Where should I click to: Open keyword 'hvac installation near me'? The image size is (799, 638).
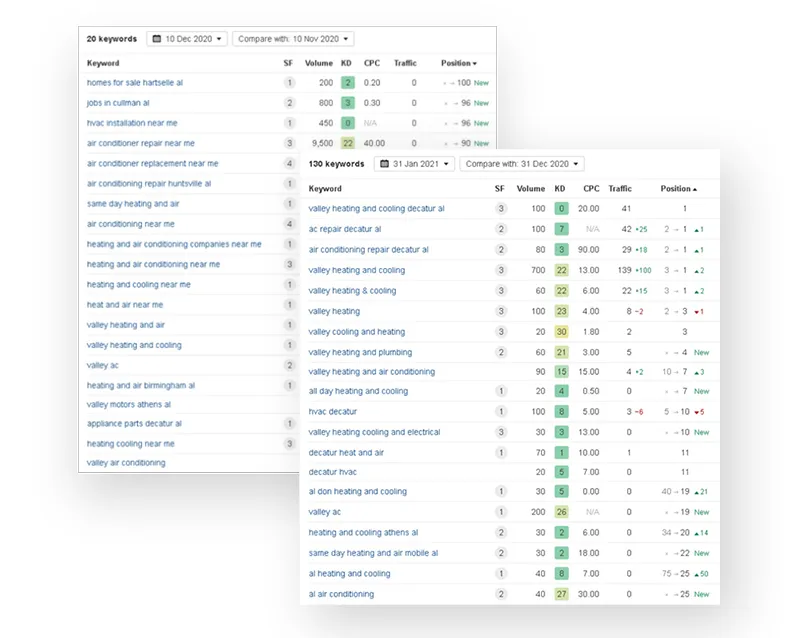click(x=132, y=123)
